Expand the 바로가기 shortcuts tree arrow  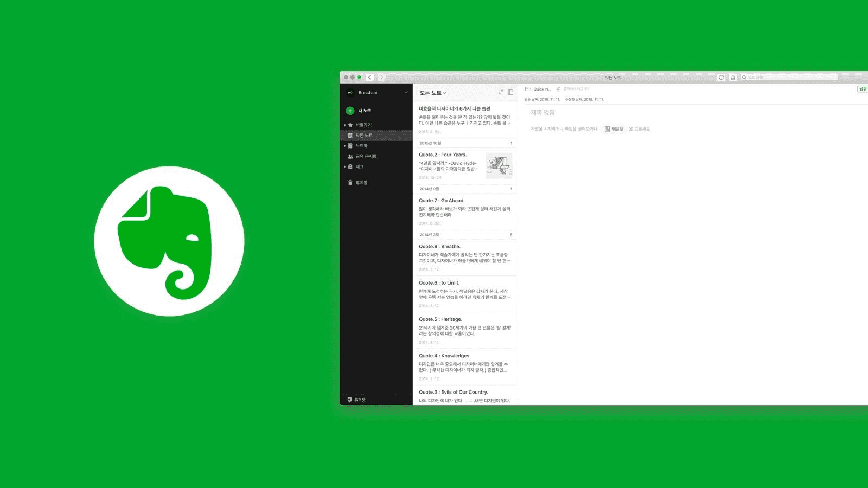tap(345, 125)
